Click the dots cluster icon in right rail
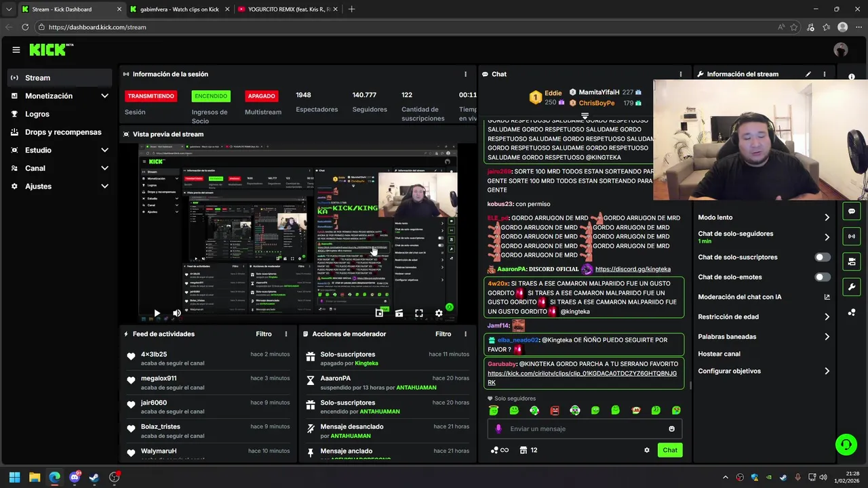 click(x=852, y=312)
